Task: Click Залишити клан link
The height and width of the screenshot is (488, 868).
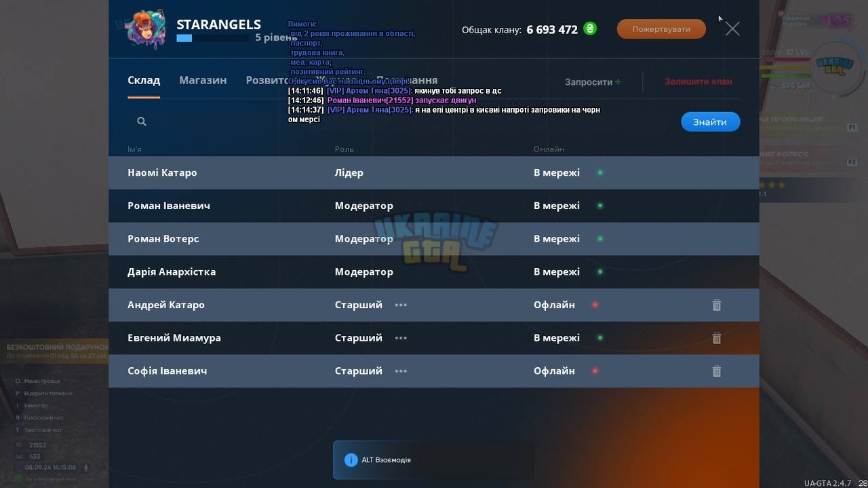Action: (698, 81)
